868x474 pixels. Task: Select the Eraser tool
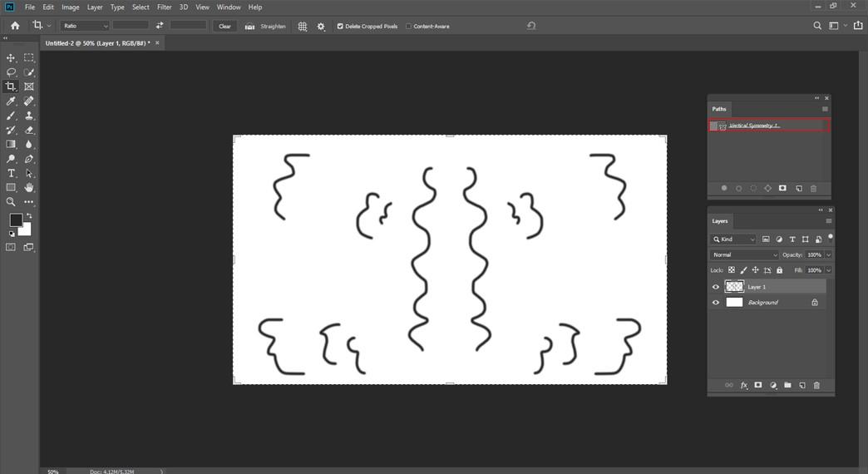(x=29, y=130)
